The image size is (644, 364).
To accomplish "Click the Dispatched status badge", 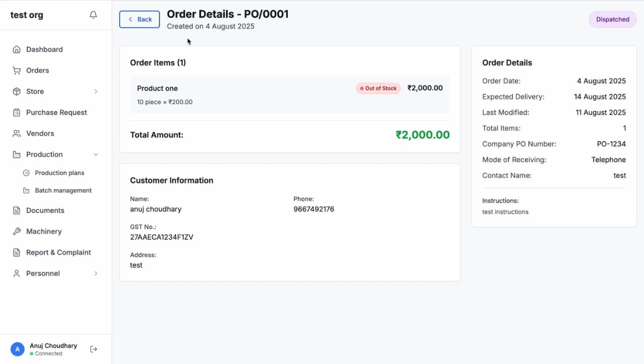I will tap(612, 20).
